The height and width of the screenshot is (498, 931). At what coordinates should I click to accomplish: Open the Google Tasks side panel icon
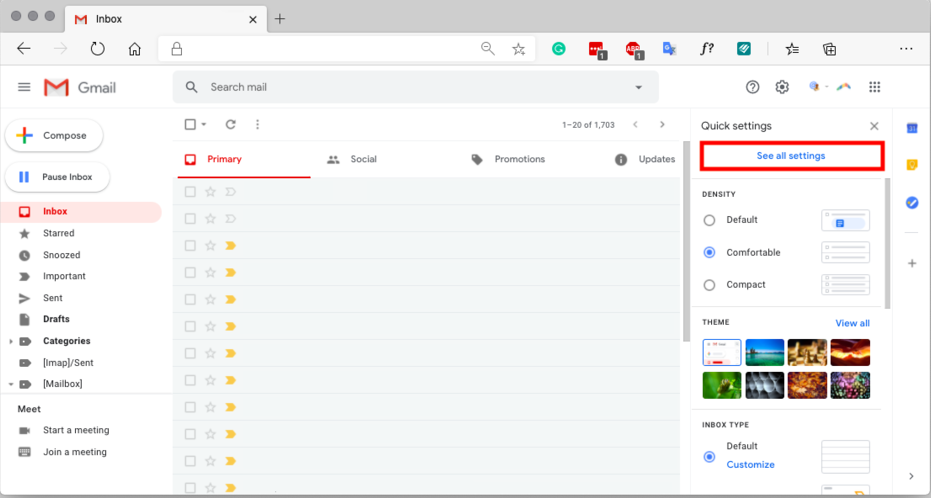click(912, 203)
